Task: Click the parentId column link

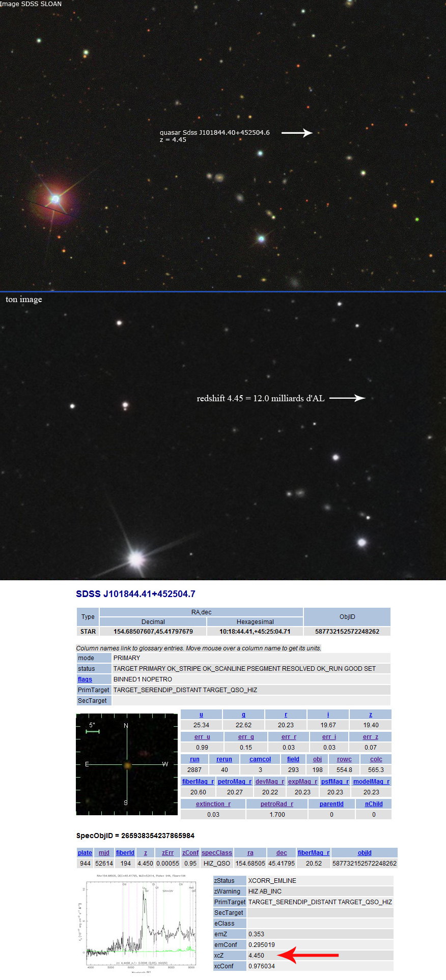Action: [331, 804]
